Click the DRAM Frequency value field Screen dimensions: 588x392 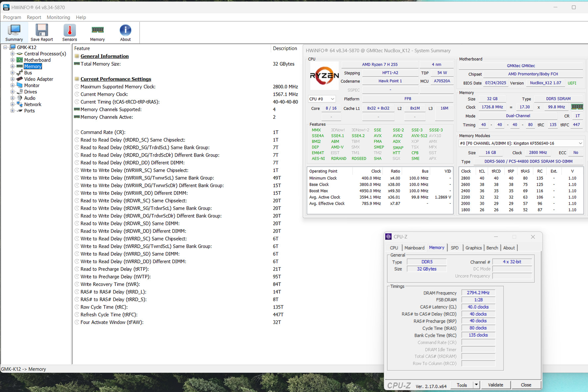pos(478,293)
